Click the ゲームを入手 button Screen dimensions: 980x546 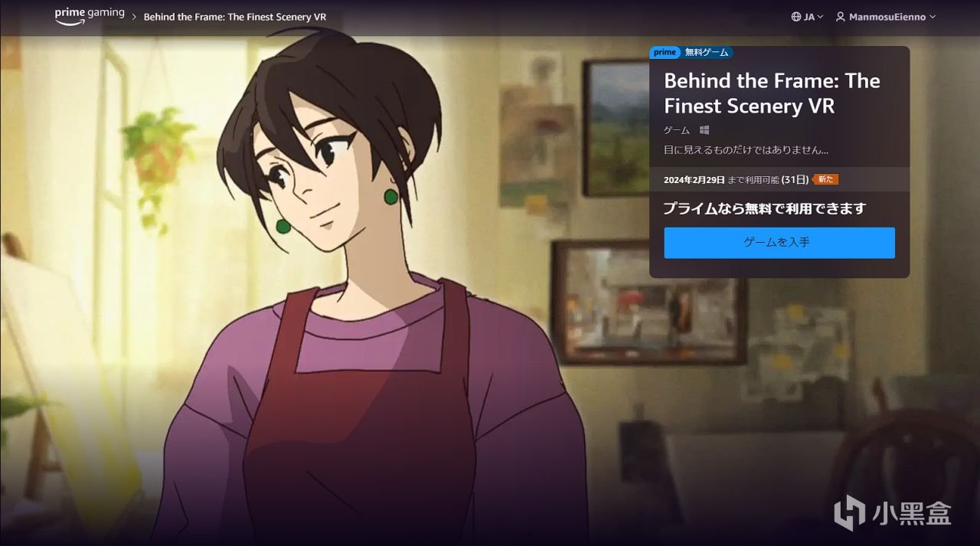(779, 243)
